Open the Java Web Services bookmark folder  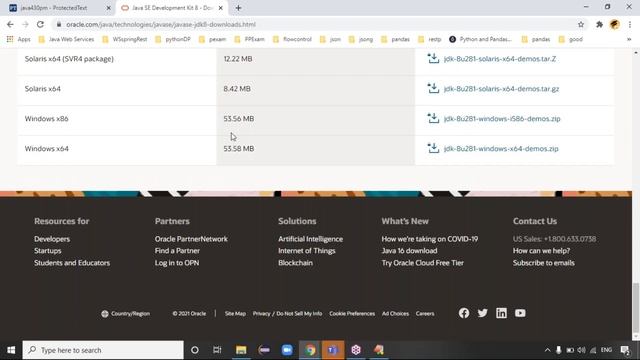(66, 39)
